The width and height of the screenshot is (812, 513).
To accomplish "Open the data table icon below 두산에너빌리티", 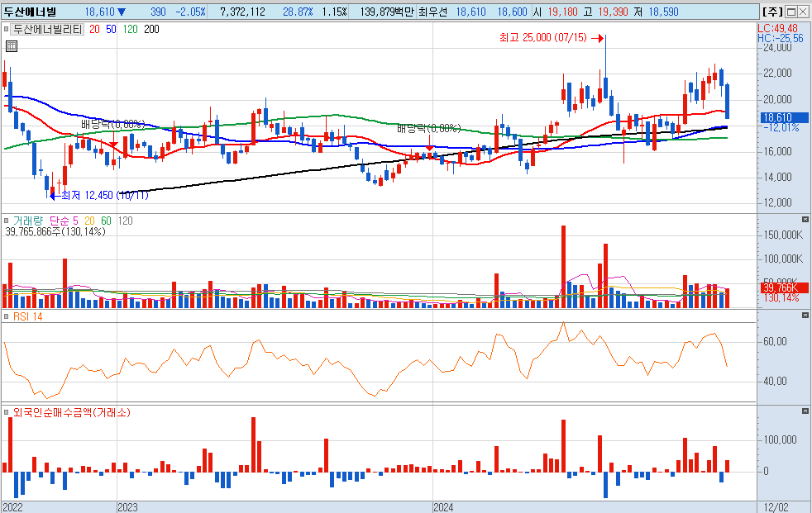I will pos(12,46).
